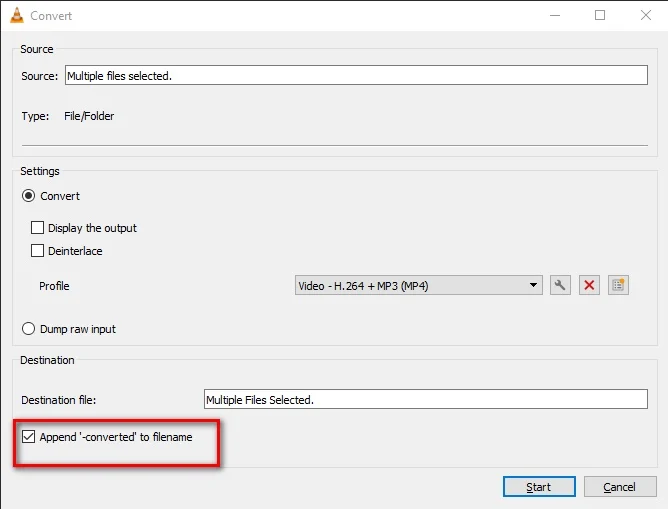Click the VLC cone icon in title bar
The image size is (668, 509).
17,15
